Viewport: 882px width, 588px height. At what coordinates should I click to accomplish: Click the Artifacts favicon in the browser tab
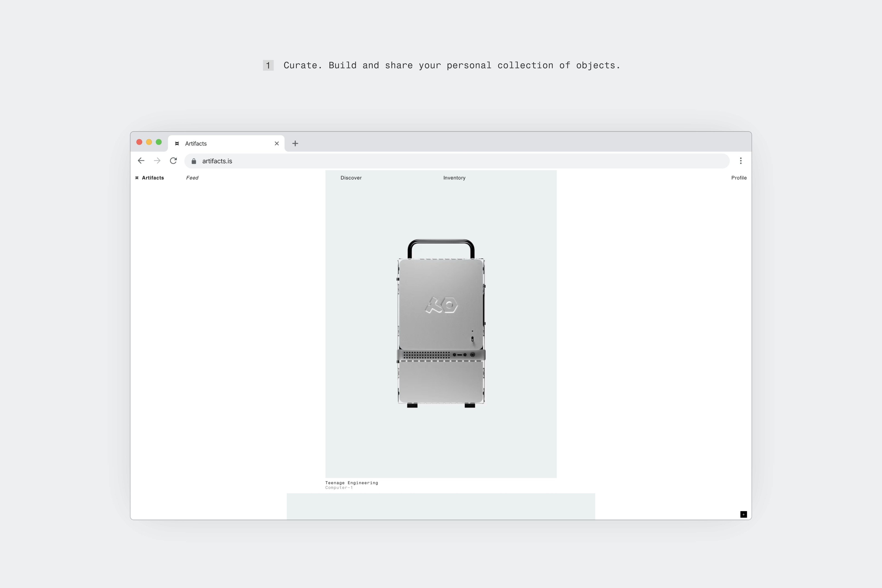[x=177, y=143]
